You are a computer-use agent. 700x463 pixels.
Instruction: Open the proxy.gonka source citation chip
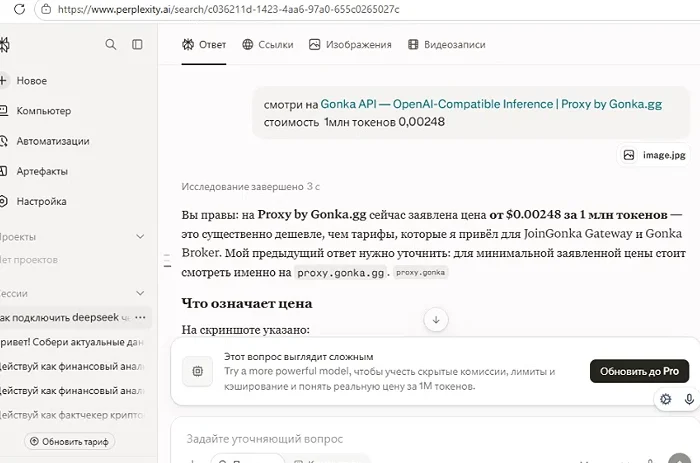coord(421,272)
